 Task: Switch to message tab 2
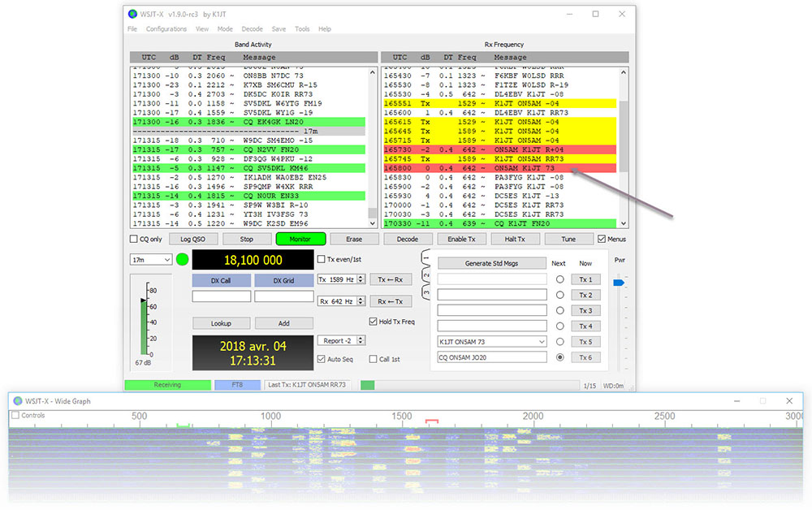pos(425,275)
